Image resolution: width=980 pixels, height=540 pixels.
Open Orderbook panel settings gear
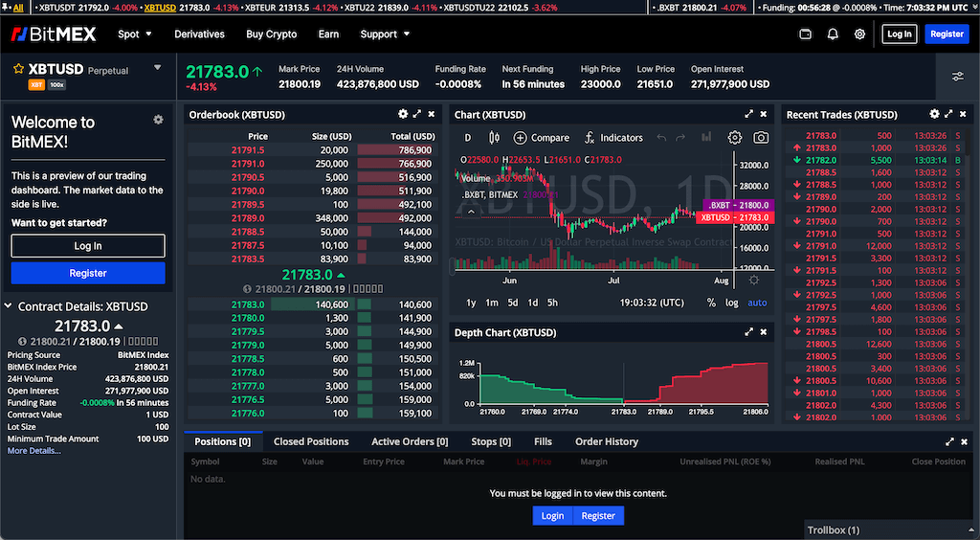point(403,114)
